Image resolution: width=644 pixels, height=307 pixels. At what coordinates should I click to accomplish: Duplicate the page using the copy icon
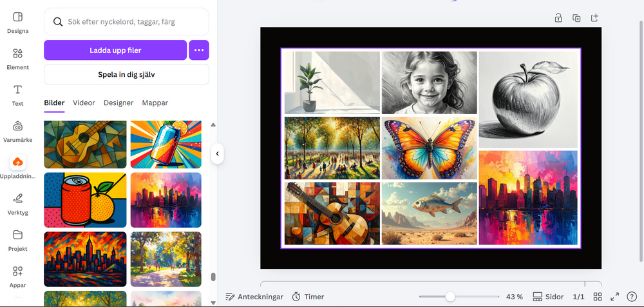(x=576, y=18)
